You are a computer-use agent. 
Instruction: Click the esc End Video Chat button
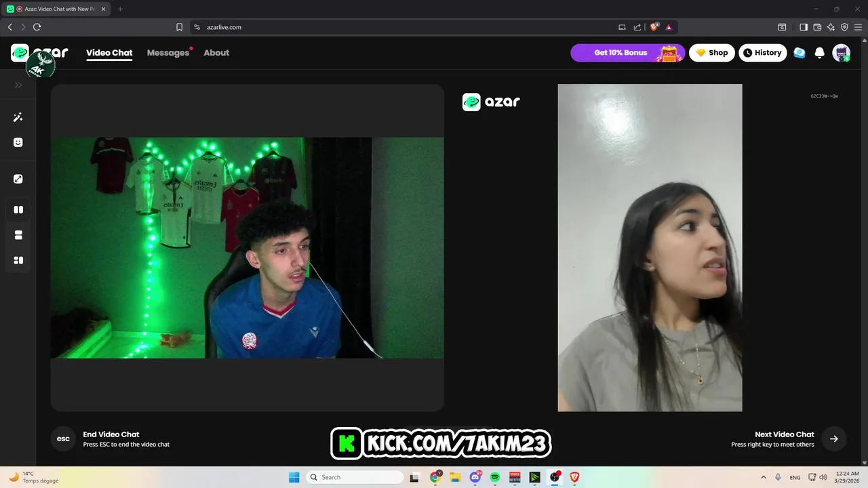63,439
